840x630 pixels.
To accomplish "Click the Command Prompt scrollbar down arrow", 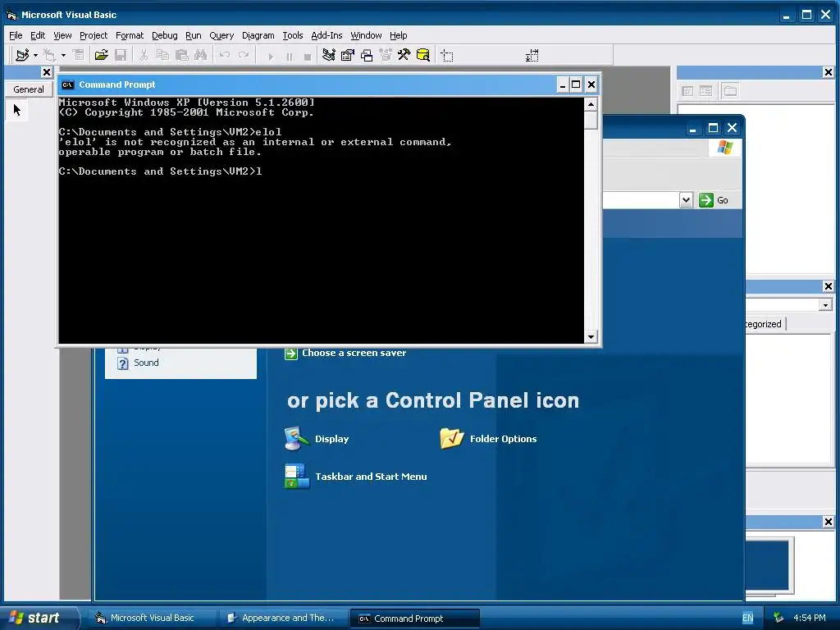I will 591,337.
